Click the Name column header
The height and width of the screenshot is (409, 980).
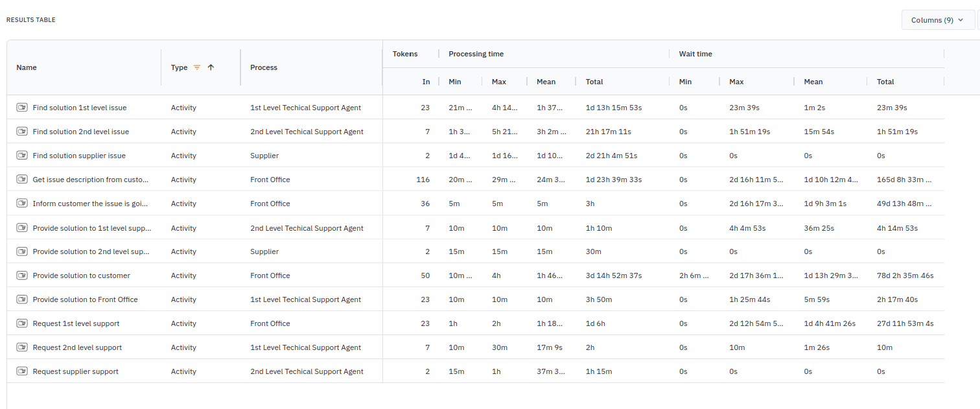click(x=27, y=67)
